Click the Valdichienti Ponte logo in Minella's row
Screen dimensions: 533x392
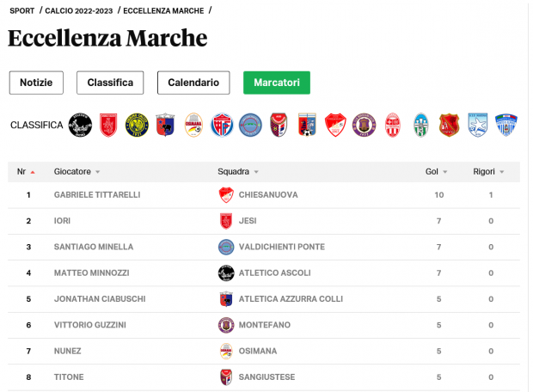[226, 248]
